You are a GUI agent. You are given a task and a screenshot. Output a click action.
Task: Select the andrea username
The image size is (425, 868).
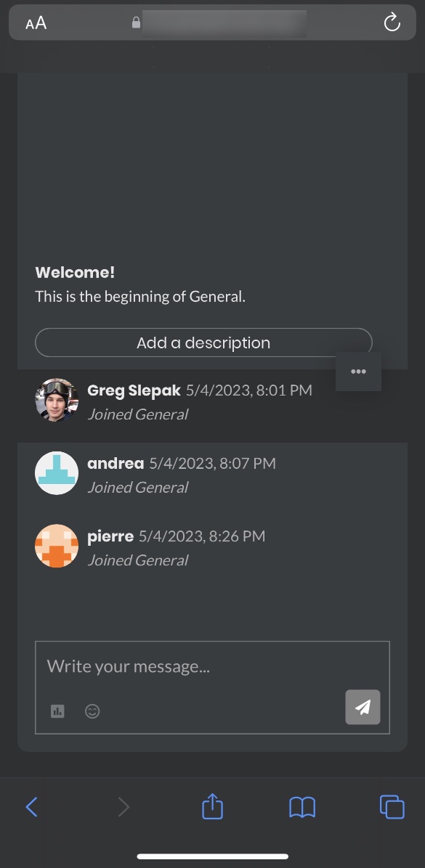click(x=116, y=463)
